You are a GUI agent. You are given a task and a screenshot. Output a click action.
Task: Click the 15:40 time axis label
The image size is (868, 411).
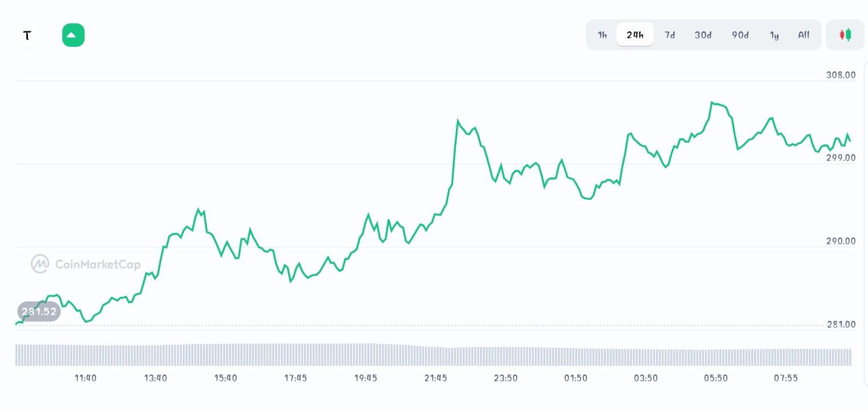click(x=226, y=378)
